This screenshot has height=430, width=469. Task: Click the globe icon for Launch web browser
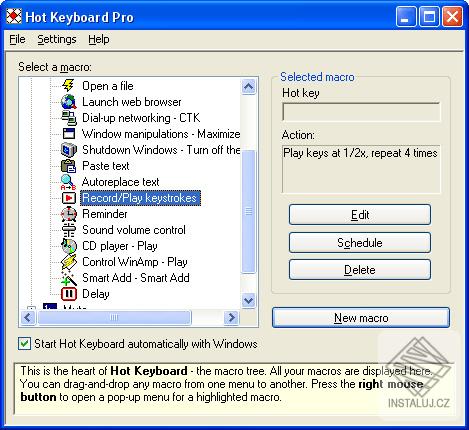(x=69, y=102)
